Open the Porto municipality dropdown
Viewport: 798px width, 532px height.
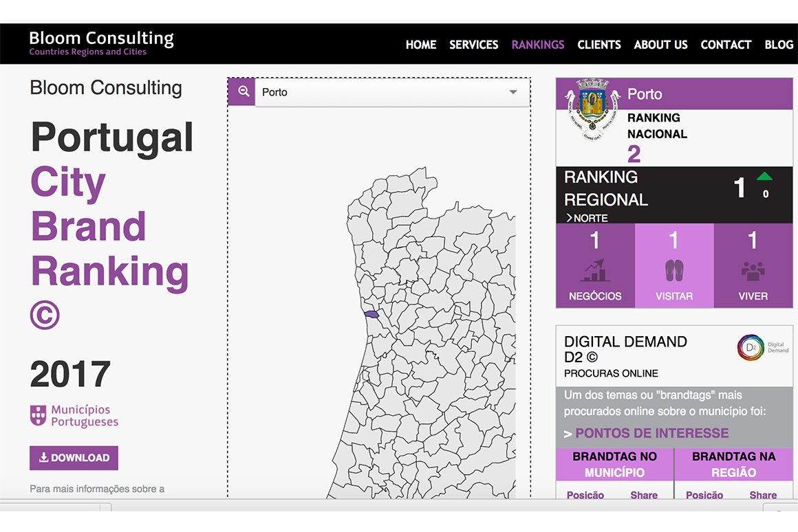coord(392,92)
